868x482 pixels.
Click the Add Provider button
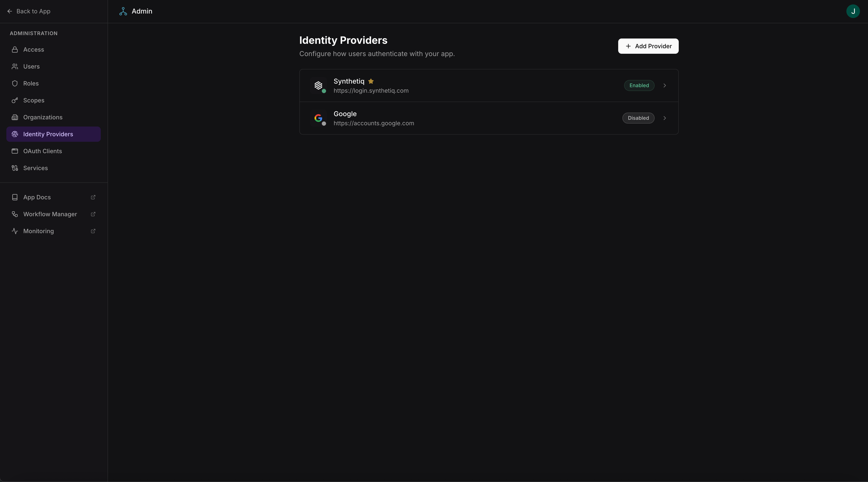[x=648, y=46]
